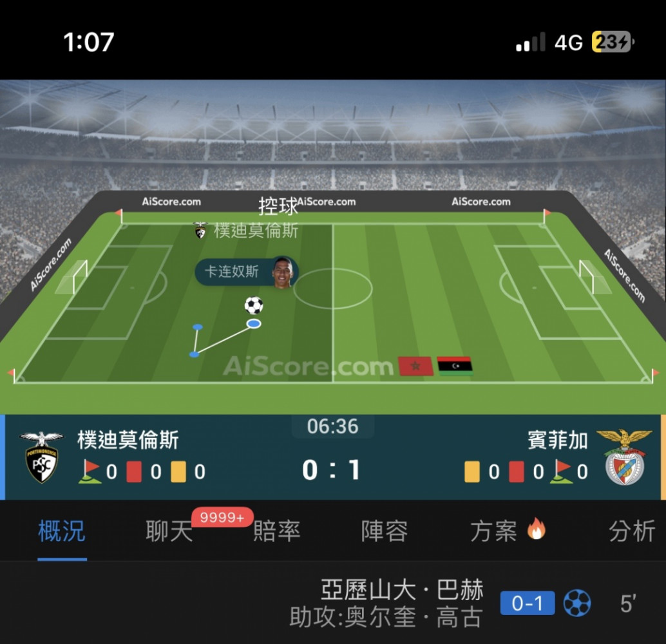Tap Benfica's corner flag icon
This screenshot has width=666, height=644.
pyautogui.click(x=561, y=471)
